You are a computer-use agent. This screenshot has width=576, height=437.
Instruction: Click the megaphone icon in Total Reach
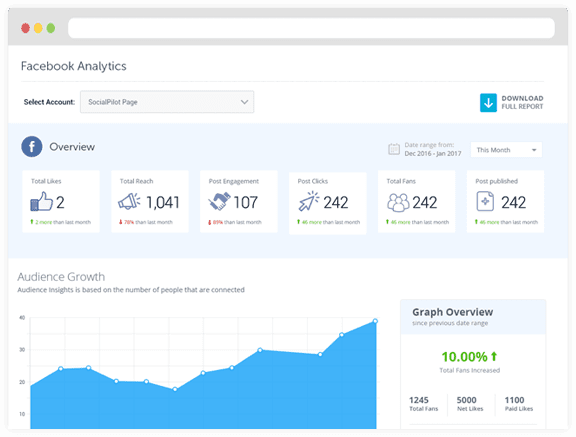point(129,201)
